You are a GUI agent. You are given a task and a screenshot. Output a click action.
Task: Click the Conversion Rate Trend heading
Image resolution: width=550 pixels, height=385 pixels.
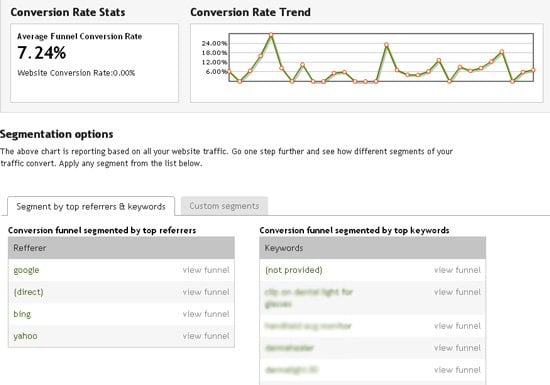[250, 12]
